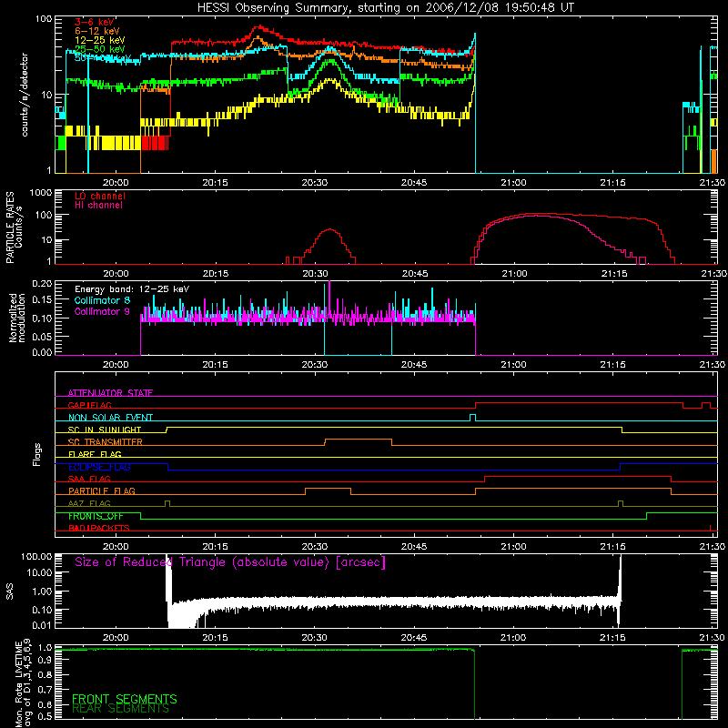Click the vertical Flags axis label

pyautogui.click(x=37, y=455)
